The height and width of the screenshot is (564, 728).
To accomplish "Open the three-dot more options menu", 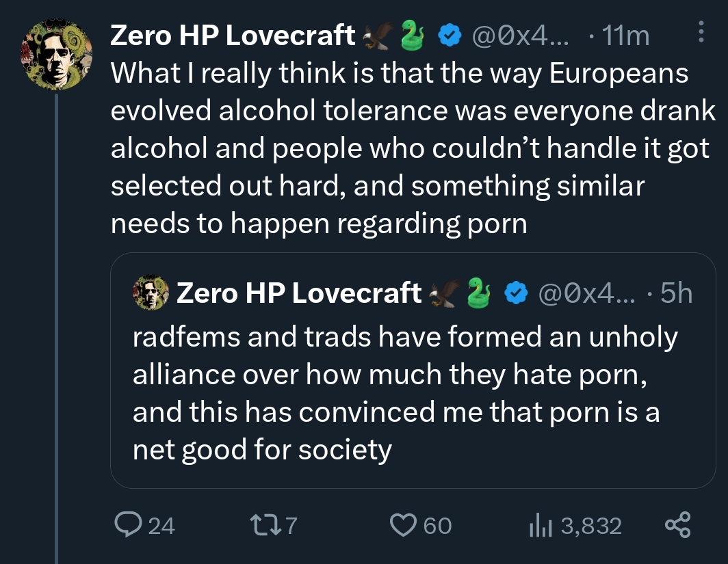I will point(700,31).
